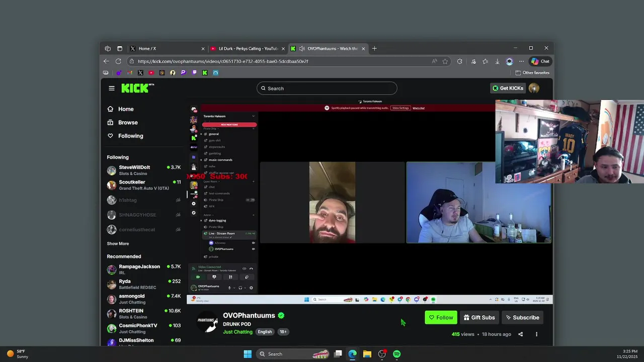Close the Home / X tab
Viewport: 644px width, 362px height.
tap(203, 49)
